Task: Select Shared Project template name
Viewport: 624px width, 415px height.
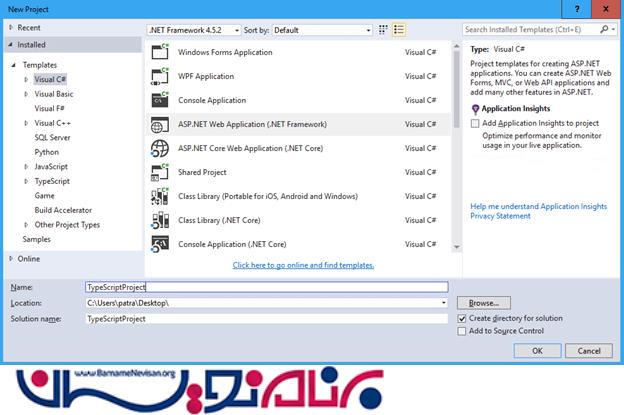Action: point(202,172)
